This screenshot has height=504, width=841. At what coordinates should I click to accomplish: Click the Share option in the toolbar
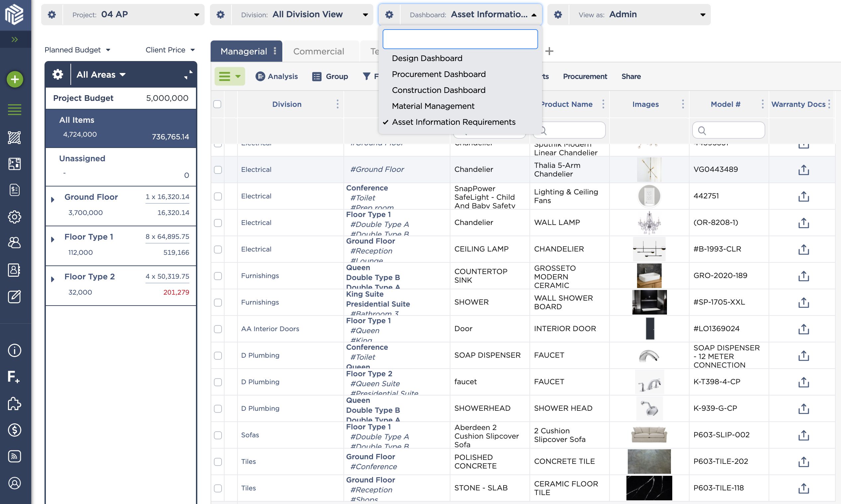pyautogui.click(x=631, y=76)
